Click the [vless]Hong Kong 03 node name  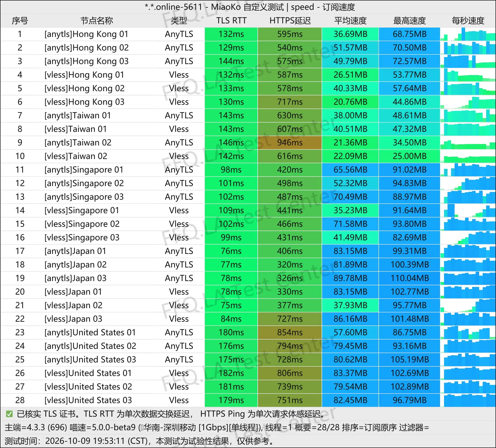pyautogui.click(x=85, y=102)
